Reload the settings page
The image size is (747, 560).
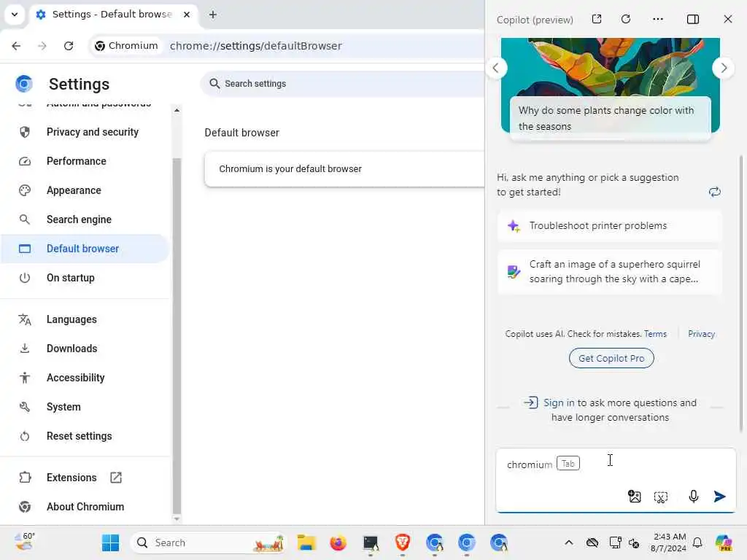pyautogui.click(x=69, y=46)
